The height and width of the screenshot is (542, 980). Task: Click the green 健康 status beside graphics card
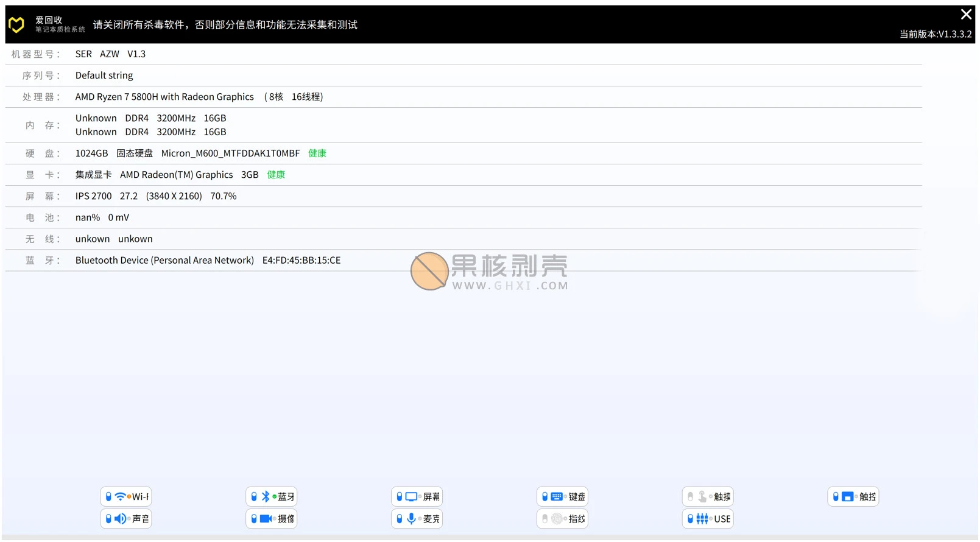click(x=276, y=175)
